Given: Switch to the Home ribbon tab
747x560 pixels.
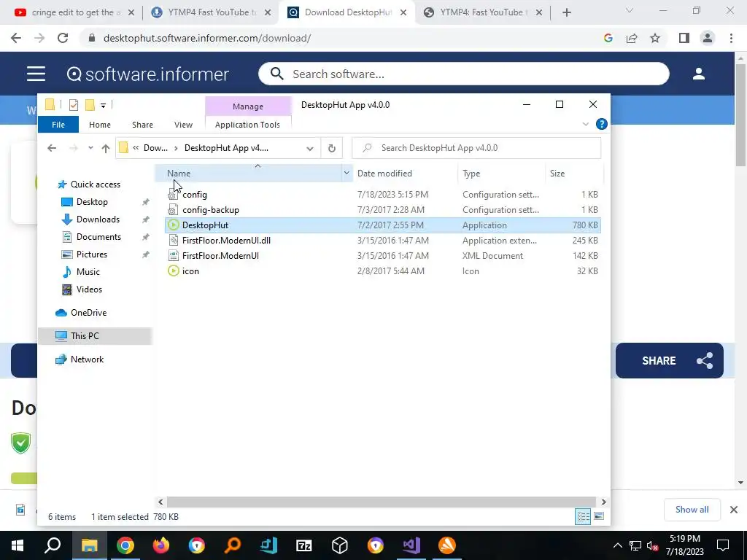Looking at the screenshot, I should [x=99, y=125].
